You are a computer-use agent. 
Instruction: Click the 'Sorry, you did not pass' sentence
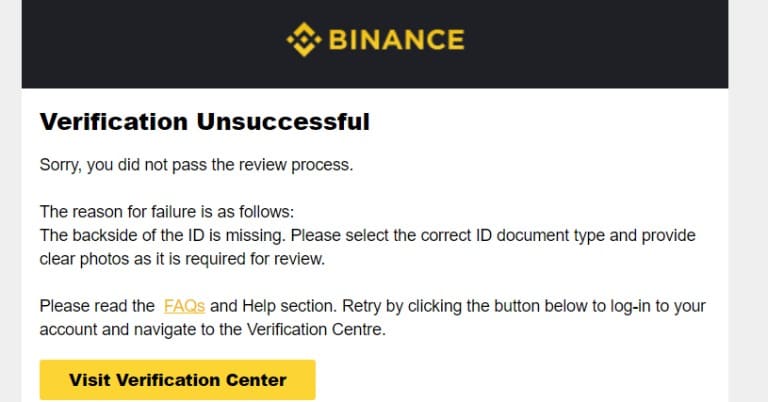[196, 165]
